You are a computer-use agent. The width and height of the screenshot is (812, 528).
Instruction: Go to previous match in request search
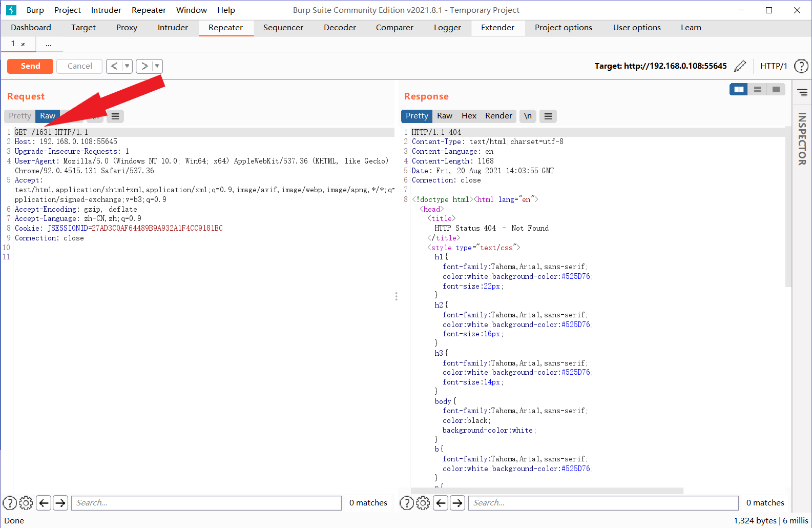(x=44, y=503)
